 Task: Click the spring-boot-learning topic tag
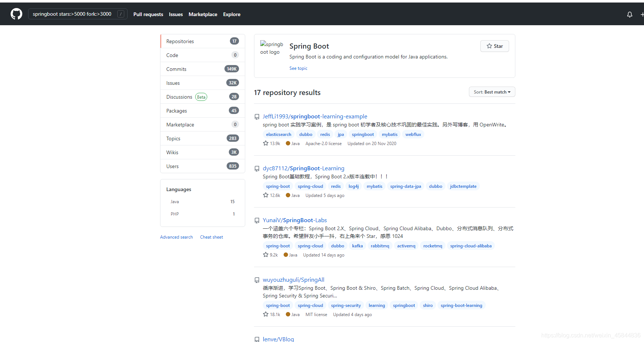(461, 305)
